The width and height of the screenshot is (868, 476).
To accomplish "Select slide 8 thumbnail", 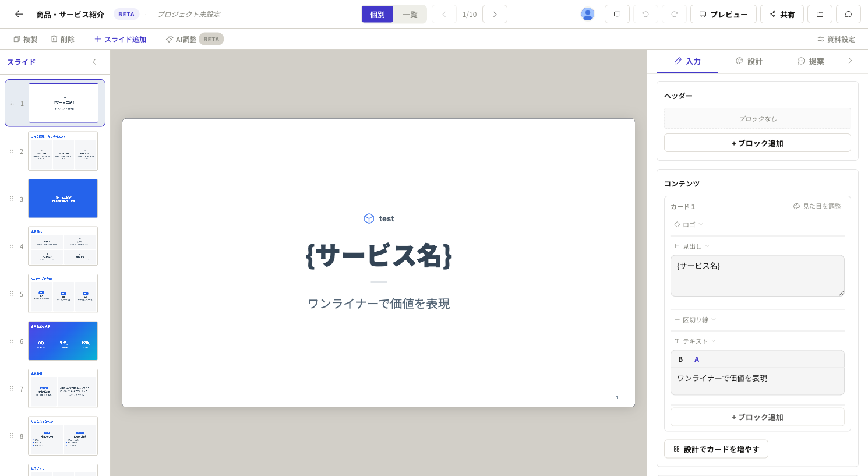I will tap(63, 436).
